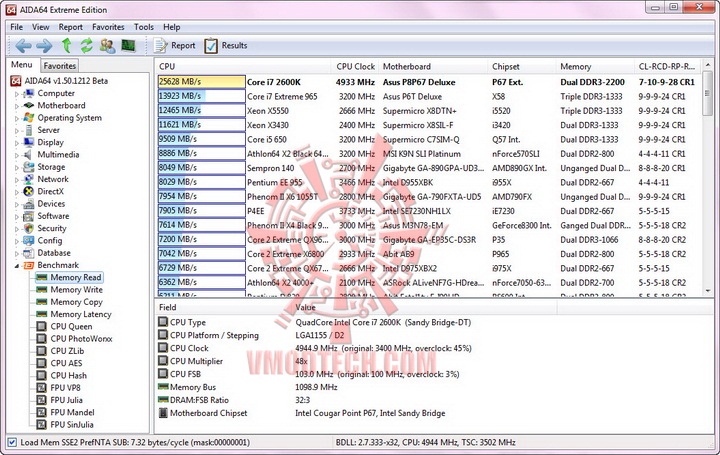Click the users icon in the toolbar

pos(107,45)
